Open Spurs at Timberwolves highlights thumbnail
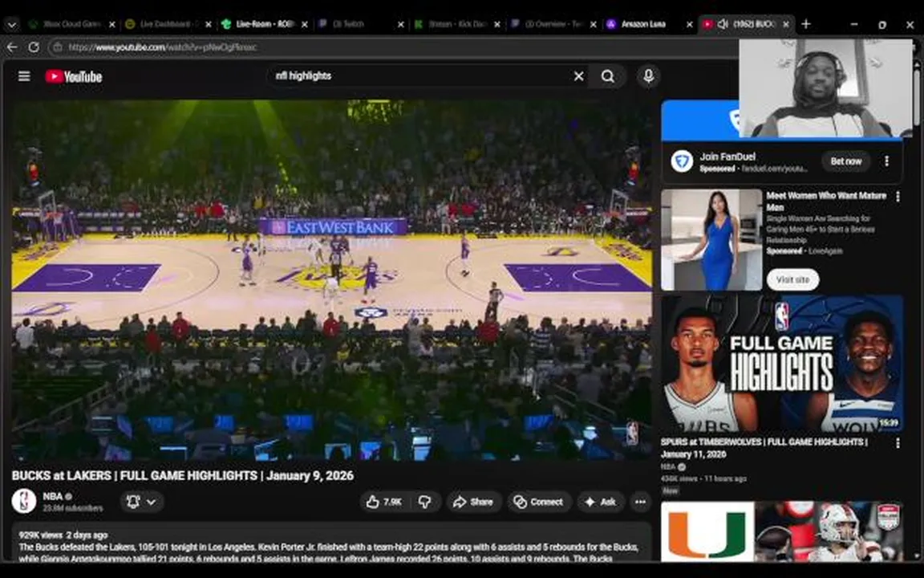 tap(782, 364)
